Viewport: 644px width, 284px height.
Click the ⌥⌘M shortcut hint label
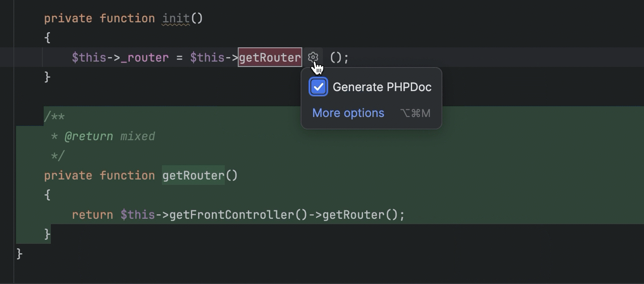point(416,113)
